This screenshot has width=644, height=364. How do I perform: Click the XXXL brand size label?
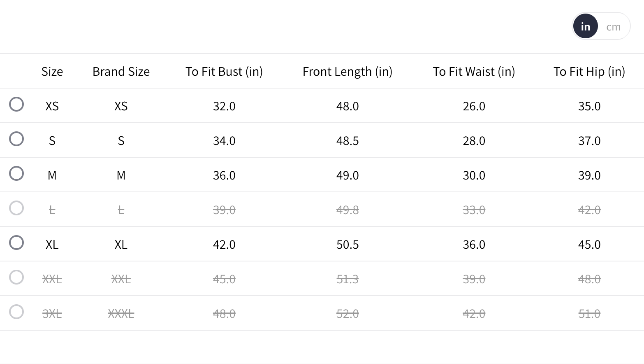(121, 314)
